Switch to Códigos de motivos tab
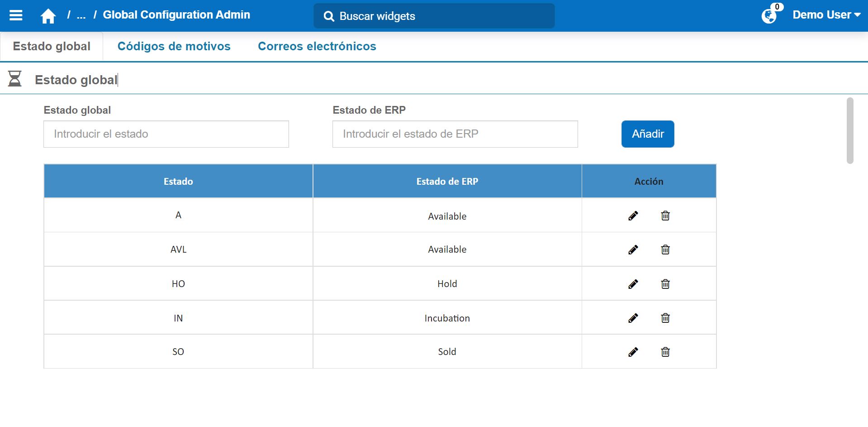 [174, 46]
